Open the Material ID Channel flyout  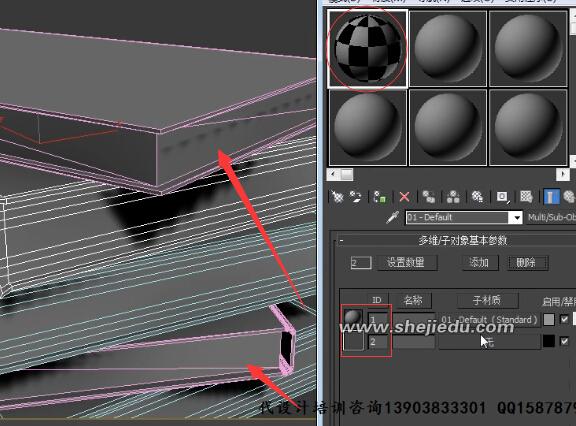click(502, 197)
